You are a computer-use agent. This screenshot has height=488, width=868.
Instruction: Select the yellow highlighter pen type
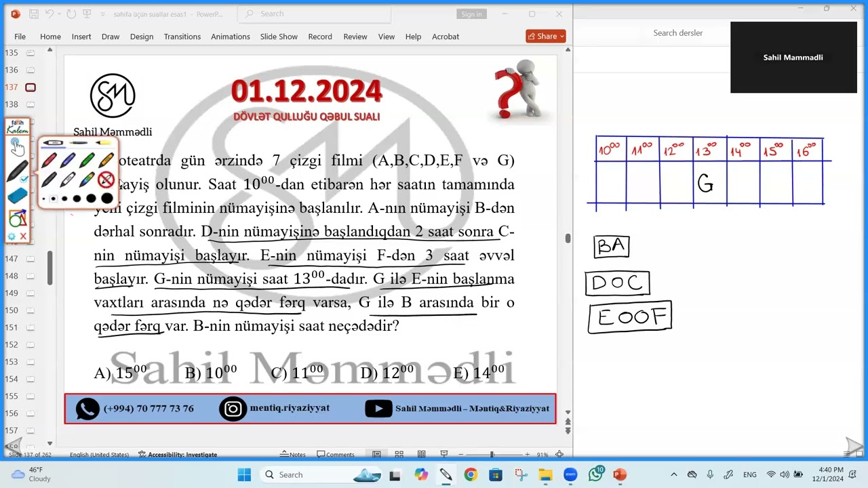[102, 143]
